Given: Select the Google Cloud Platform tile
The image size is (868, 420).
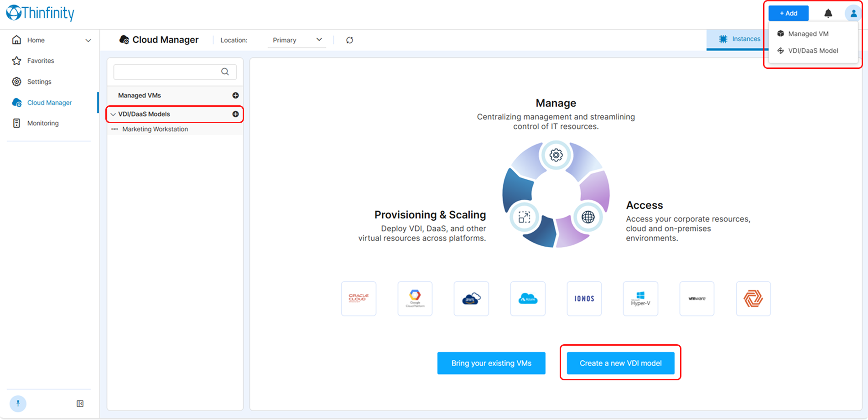Looking at the screenshot, I should (x=415, y=299).
